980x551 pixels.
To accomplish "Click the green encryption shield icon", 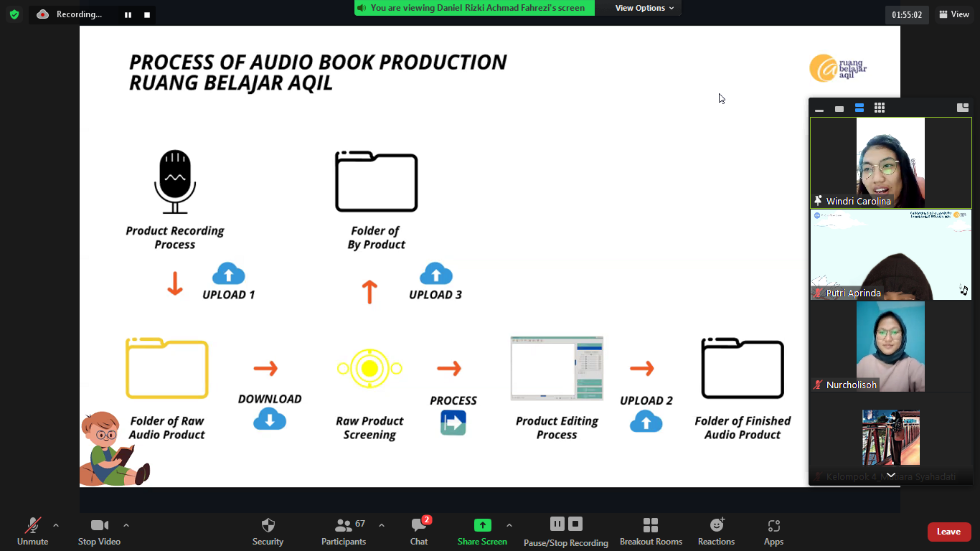I will tap(14, 14).
